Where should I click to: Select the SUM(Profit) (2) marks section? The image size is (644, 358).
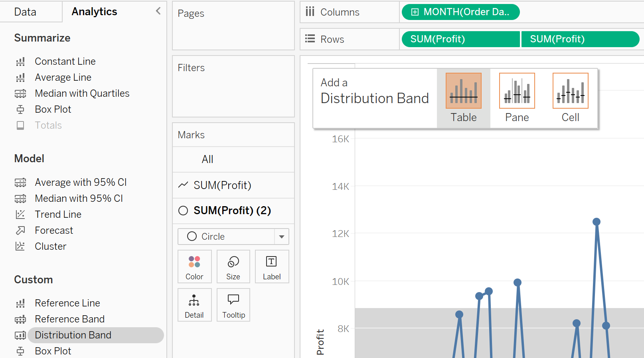[233, 211]
